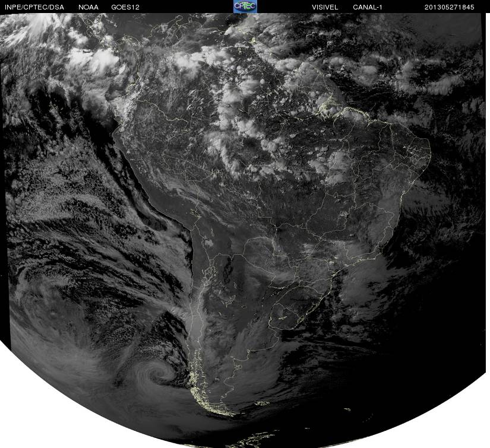
Task: Click the INPE/CPTEC/DSA header text
Action: point(34,7)
